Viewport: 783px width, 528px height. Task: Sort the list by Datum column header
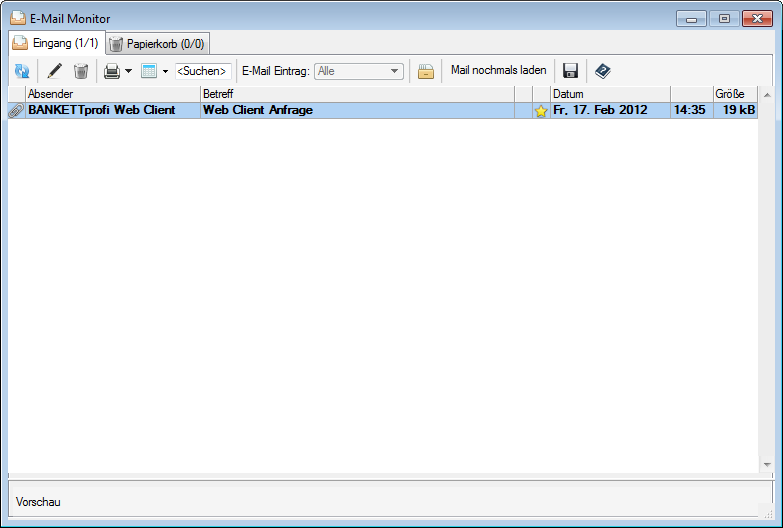(x=609, y=94)
